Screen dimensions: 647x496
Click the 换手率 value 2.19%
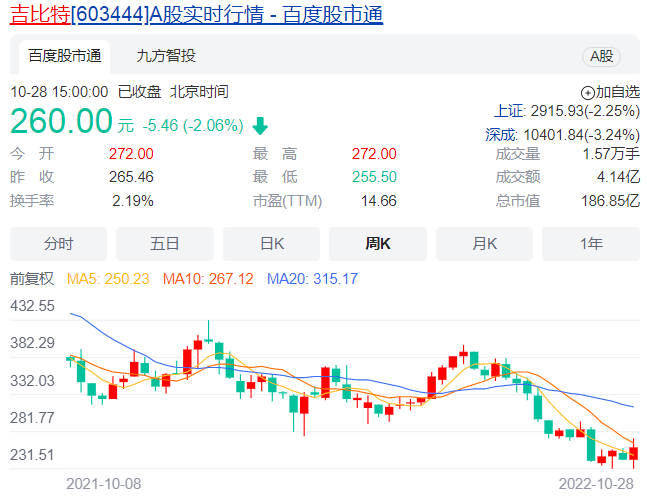133,201
